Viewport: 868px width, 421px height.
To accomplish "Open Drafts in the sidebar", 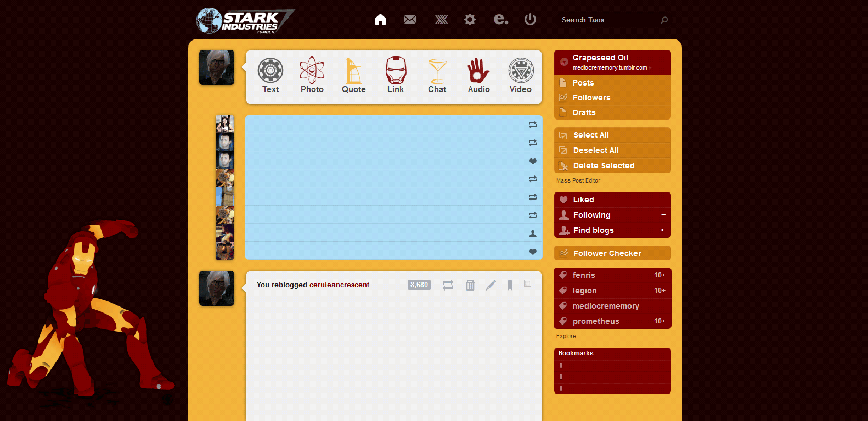I will (x=612, y=112).
